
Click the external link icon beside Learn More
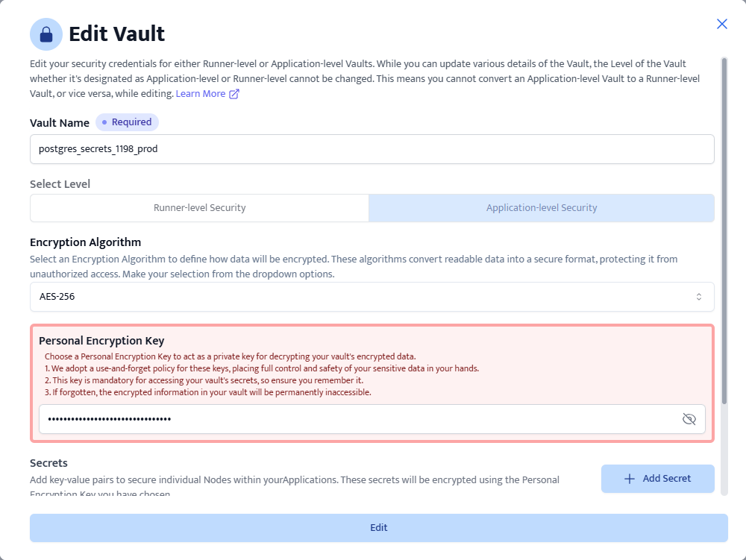(x=234, y=94)
